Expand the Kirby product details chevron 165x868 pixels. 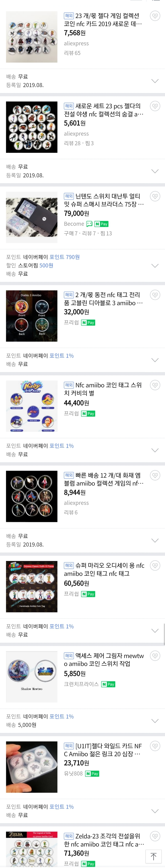coord(155,450)
